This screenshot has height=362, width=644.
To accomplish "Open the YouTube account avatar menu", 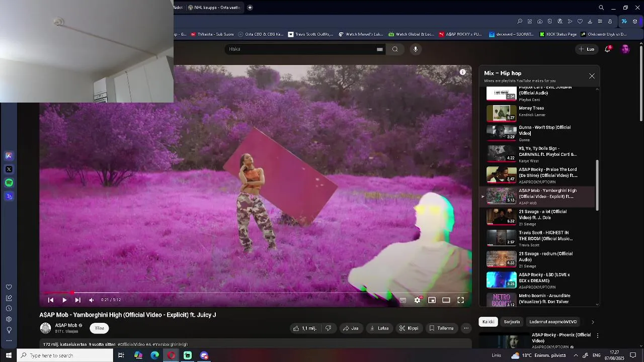I will (625, 49).
